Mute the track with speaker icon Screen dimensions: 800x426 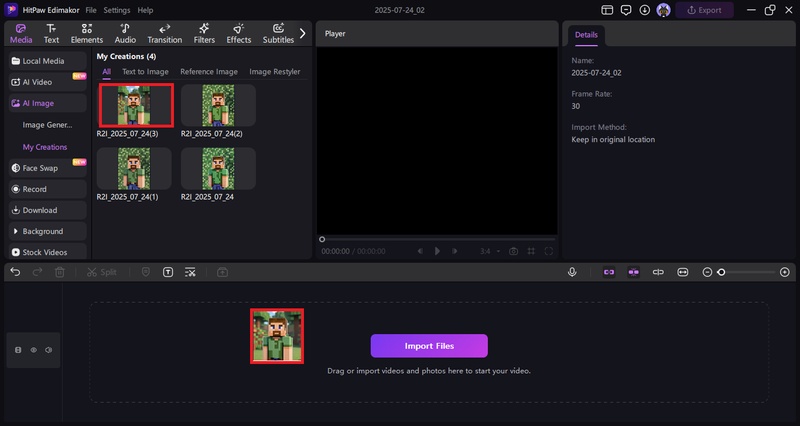click(x=48, y=350)
